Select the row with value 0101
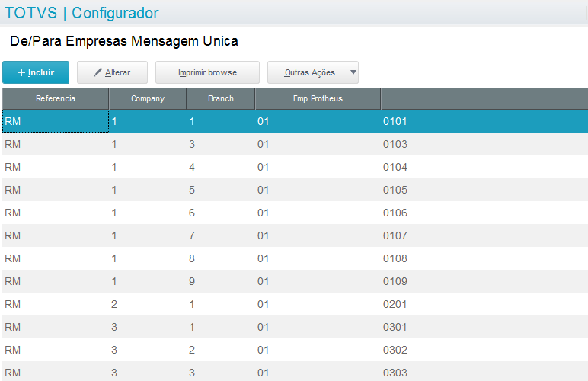Image resolution: width=588 pixels, height=381 pixels. [x=295, y=121]
